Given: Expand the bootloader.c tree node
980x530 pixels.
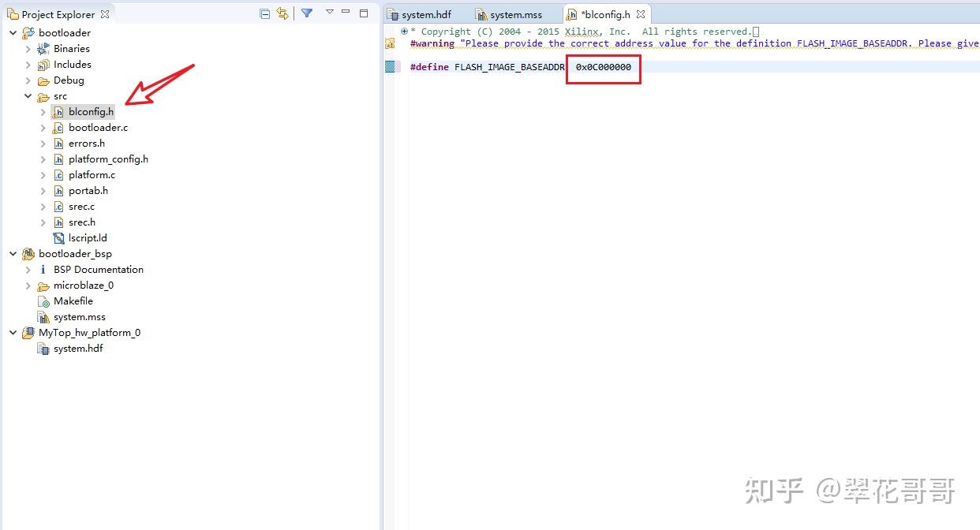Looking at the screenshot, I should tap(43, 128).
